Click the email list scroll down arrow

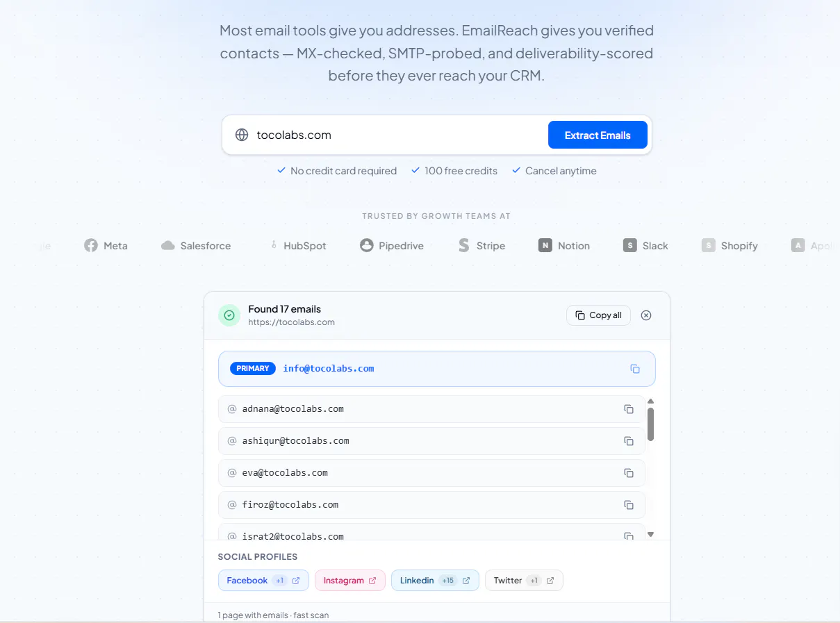[650, 534]
